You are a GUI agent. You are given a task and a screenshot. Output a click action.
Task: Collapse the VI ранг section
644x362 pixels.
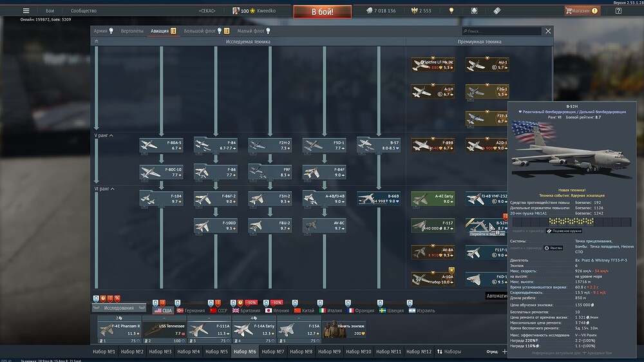point(113,189)
